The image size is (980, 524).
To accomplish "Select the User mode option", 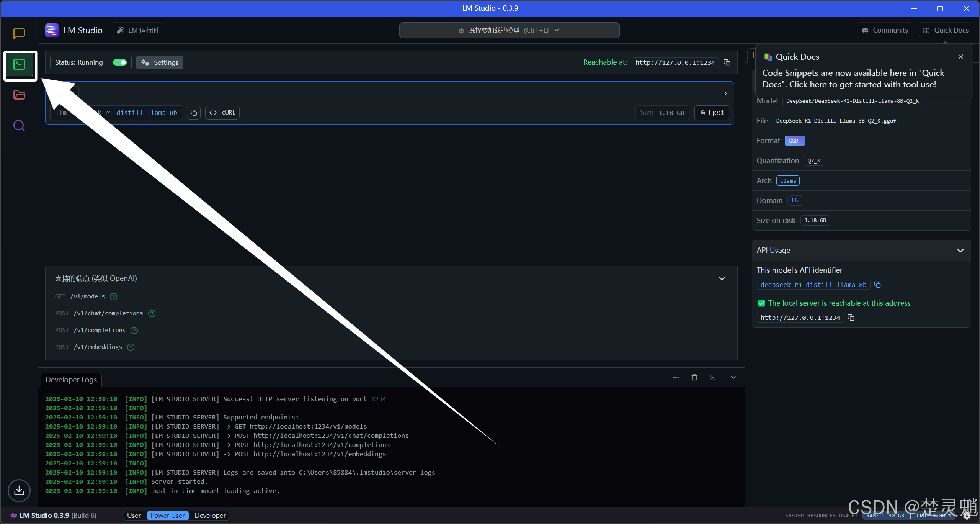I will point(134,516).
